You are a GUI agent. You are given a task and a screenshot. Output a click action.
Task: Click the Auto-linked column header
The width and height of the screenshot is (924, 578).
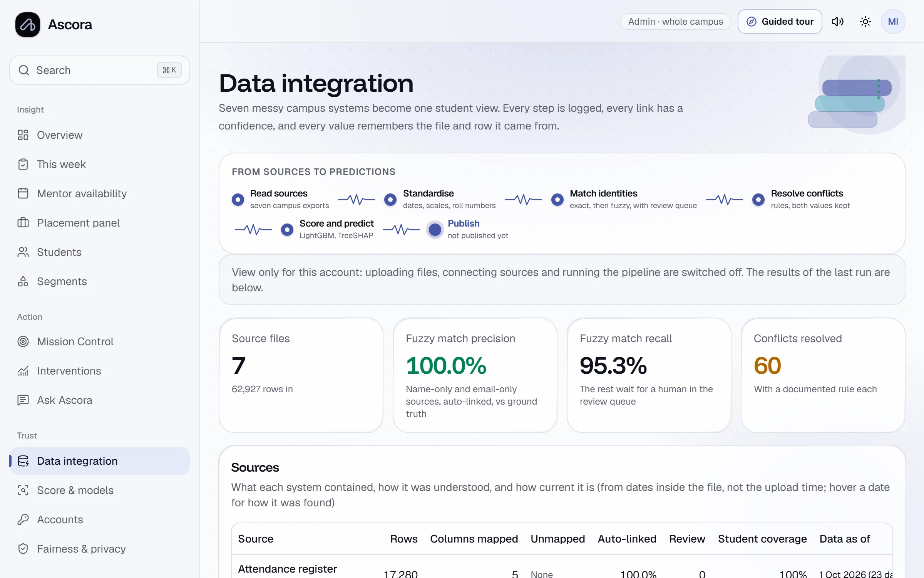pos(627,539)
